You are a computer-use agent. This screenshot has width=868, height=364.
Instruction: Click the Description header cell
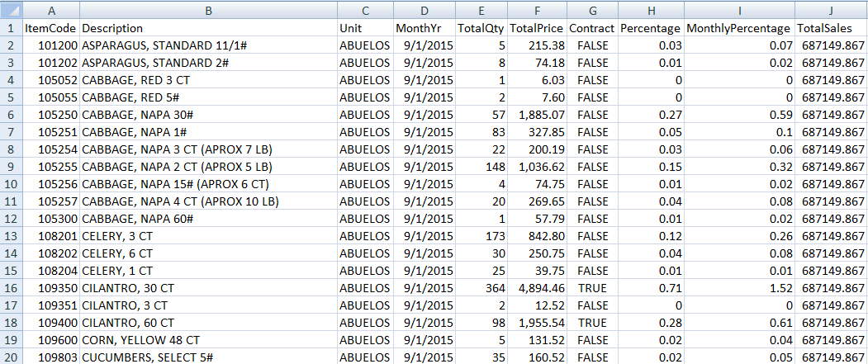[209, 28]
